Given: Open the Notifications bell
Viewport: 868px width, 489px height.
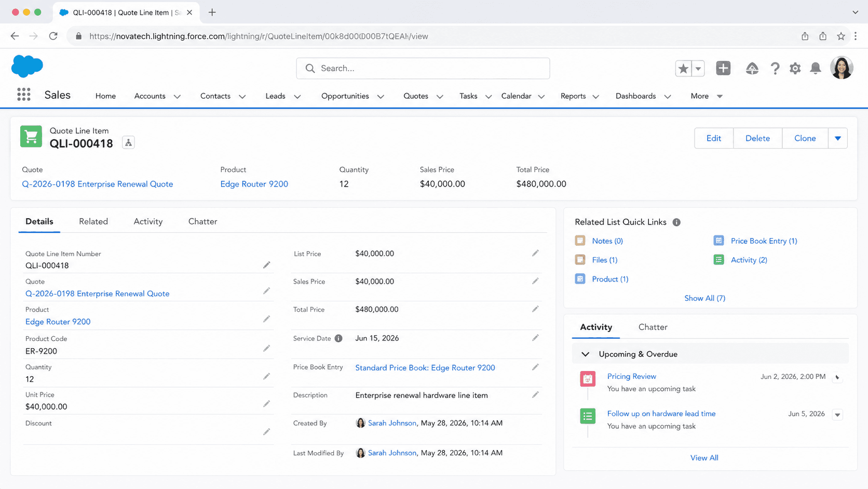Looking at the screenshot, I should coord(816,68).
